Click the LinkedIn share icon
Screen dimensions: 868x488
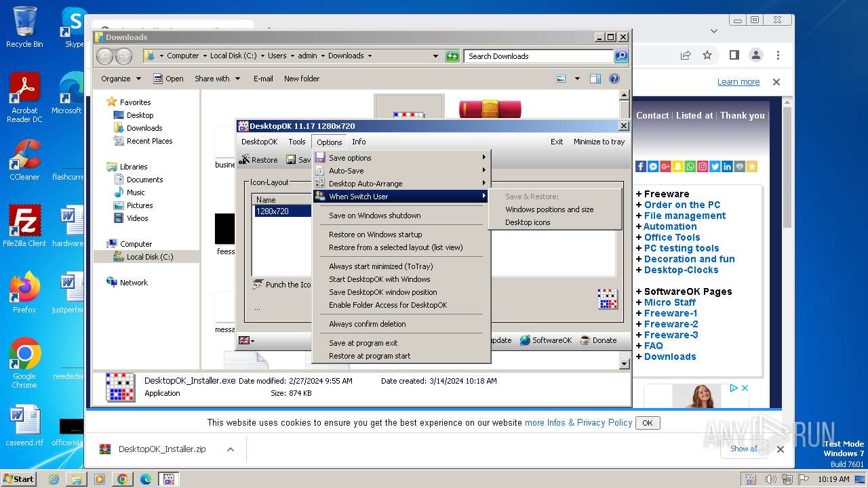pos(727,166)
